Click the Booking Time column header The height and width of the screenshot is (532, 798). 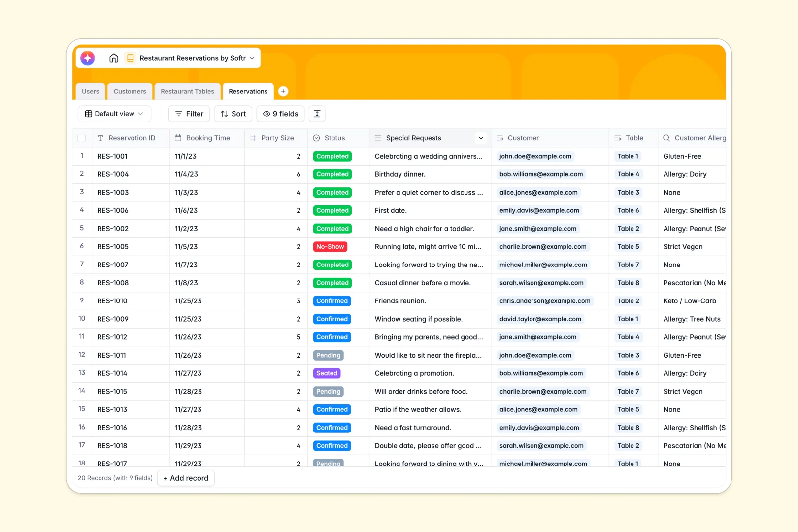(x=207, y=138)
